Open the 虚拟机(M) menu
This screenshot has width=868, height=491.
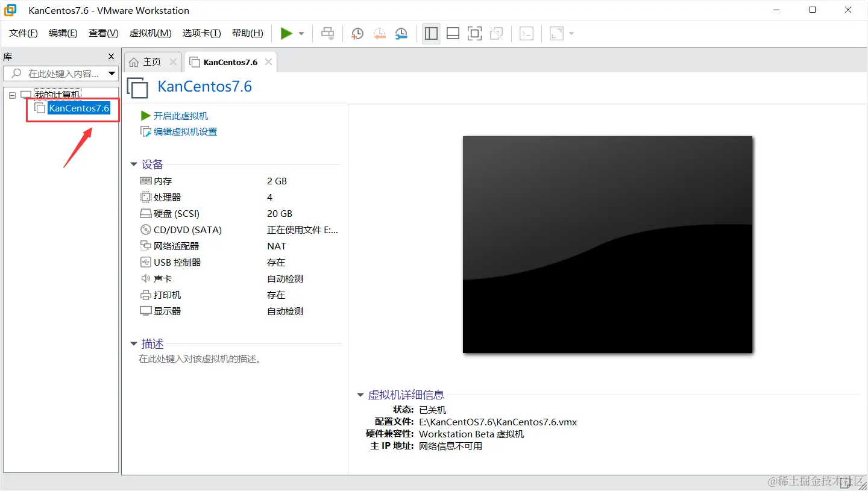point(150,33)
